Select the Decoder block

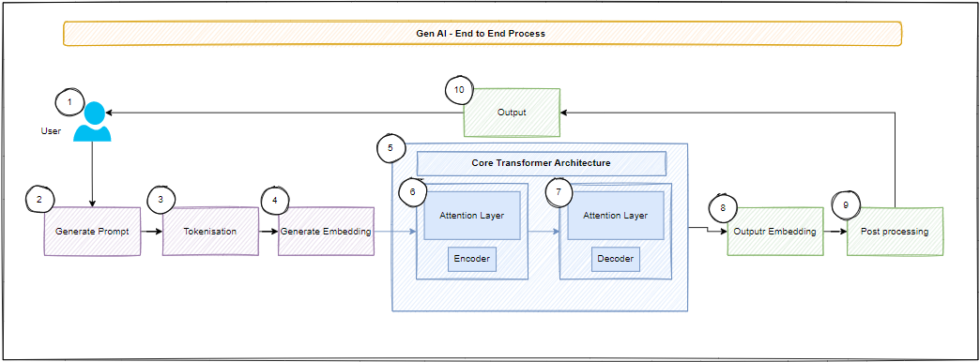616,259
